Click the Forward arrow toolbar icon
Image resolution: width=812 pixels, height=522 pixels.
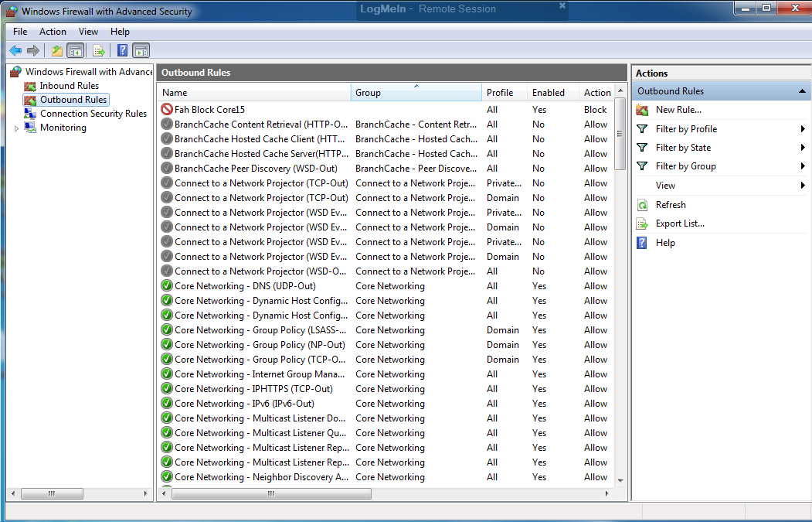[33, 50]
